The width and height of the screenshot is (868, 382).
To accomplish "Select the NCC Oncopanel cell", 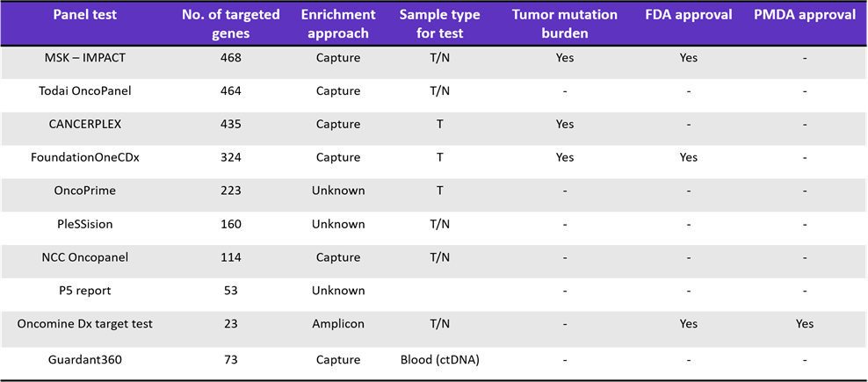I will (x=85, y=257).
